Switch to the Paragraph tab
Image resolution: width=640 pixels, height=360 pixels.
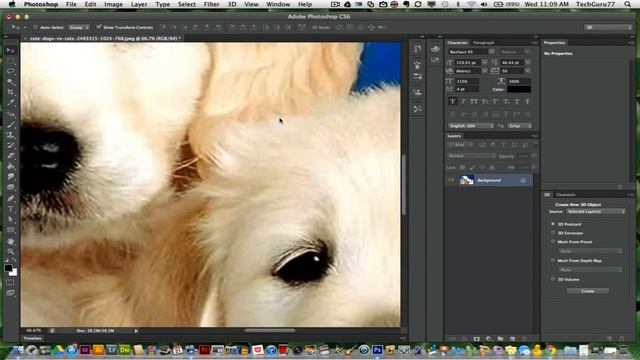pyautogui.click(x=484, y=42)
